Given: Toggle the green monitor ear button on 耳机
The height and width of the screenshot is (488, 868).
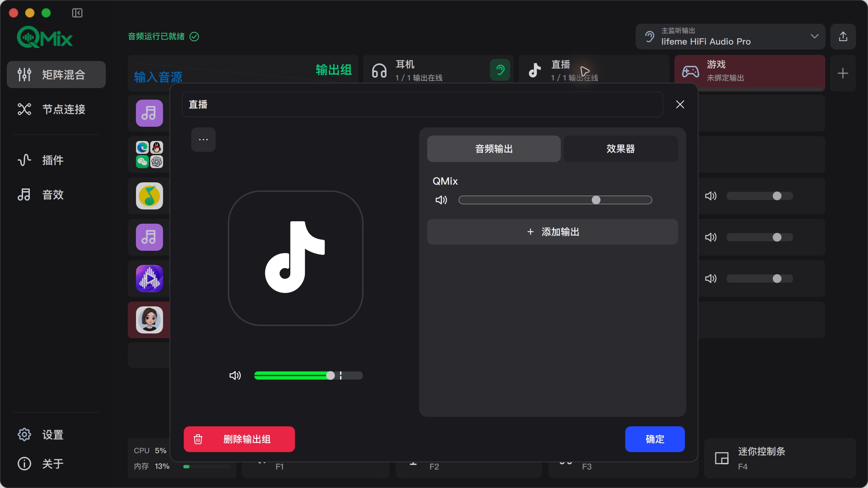Looking at the screenshot, I should pos(500,70).
